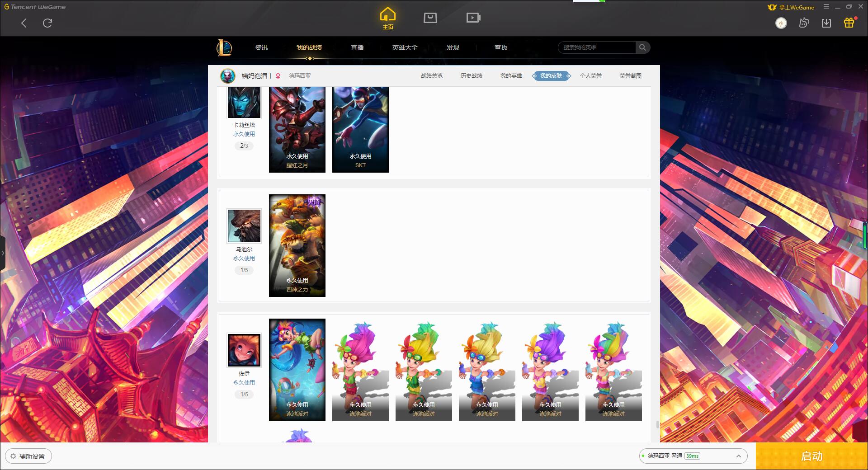Image resolution: width=868 pixels, height=470 pixels.
Task: Refresh the page with reload icon
Action: point(47,23)
